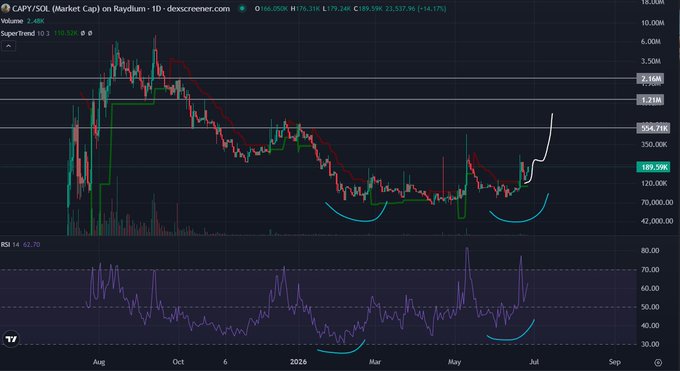680x371 pixels.
Task: Click the 350.00K price axis value
Action: tap(654, 144)
